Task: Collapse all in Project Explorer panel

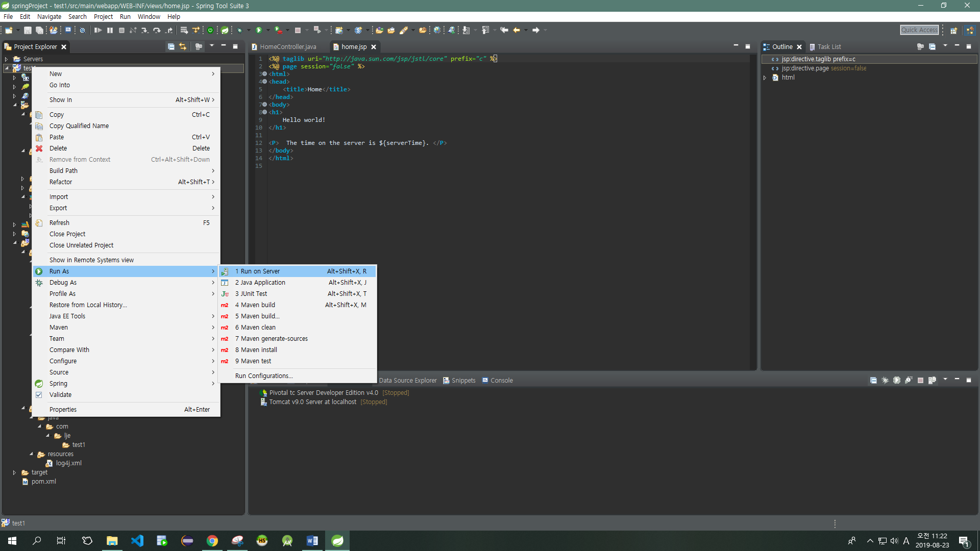Action: (x=171, y=46)
